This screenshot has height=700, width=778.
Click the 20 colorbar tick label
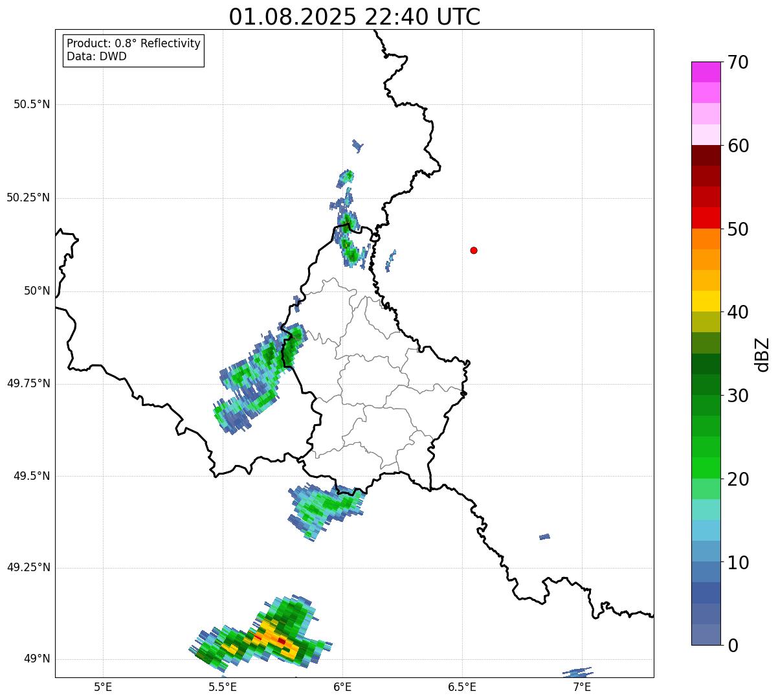(x=738, y=479)
